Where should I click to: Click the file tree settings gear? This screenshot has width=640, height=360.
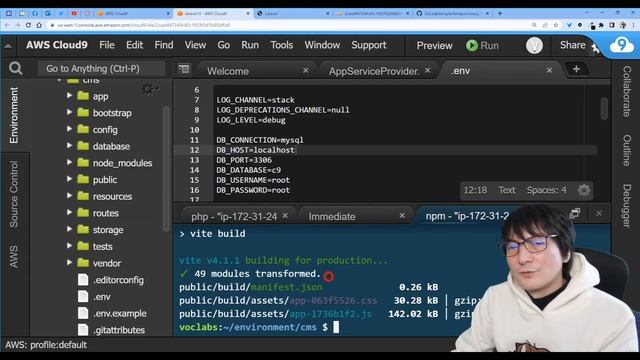click(149, 89)
